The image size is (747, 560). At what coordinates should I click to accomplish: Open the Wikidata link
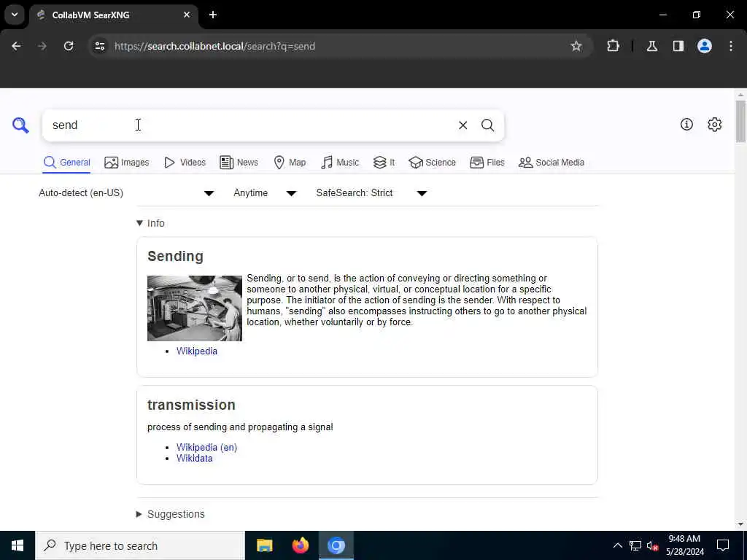(x=194, y=458)
